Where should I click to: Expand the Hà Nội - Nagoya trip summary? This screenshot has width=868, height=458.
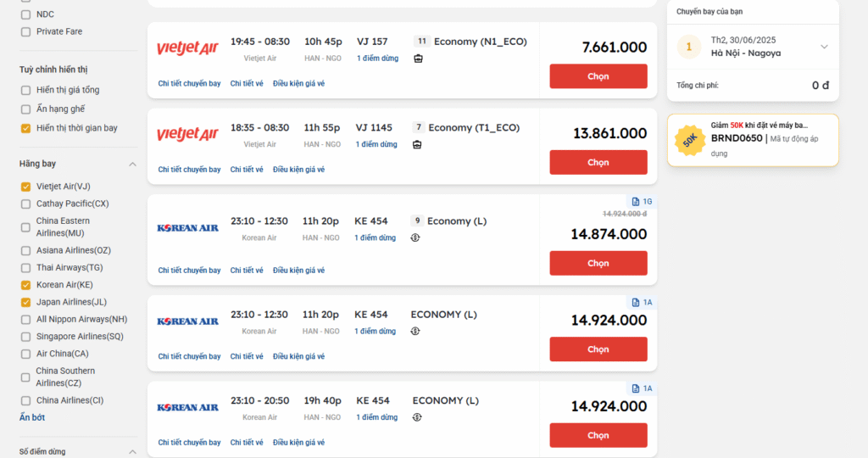824,47
